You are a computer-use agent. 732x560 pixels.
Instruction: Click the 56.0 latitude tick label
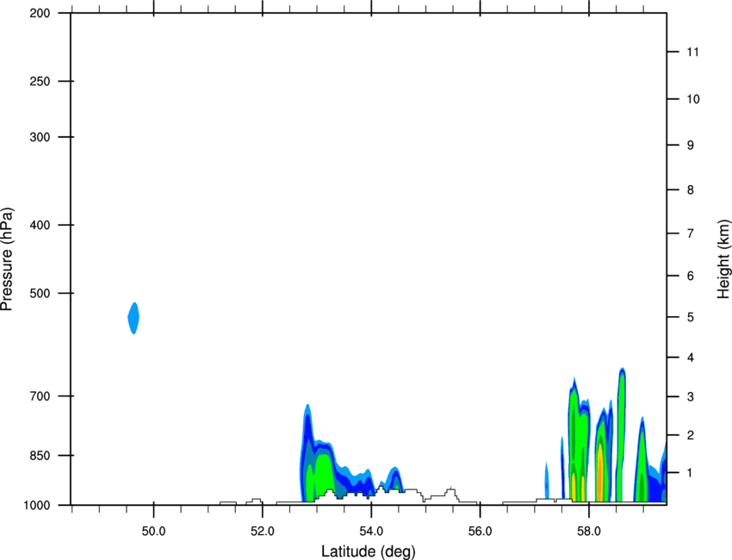click(x=480, y=532)
